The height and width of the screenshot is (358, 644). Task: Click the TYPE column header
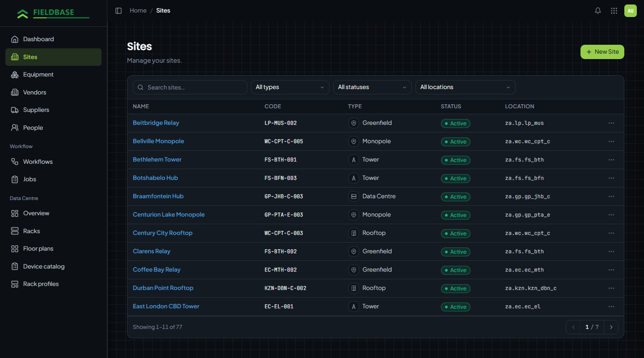point(355,107)
